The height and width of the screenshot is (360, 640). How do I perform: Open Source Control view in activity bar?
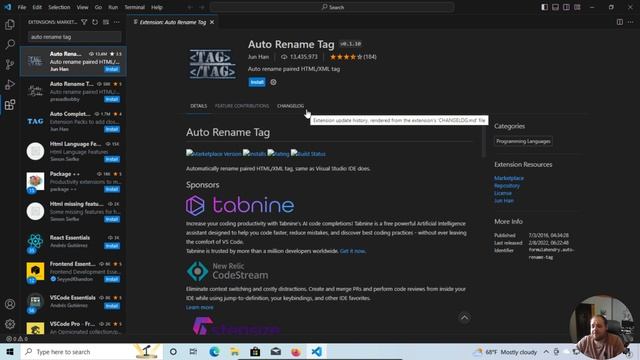tap(10, 64)
